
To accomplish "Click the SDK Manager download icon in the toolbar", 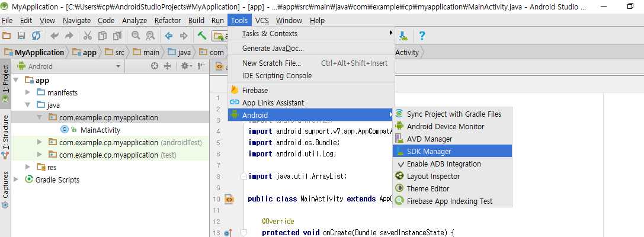I will pos(403,36).
